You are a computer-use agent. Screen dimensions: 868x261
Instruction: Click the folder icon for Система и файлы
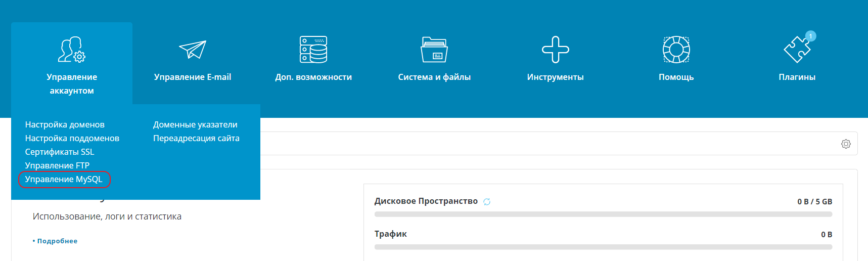point(434,50)
